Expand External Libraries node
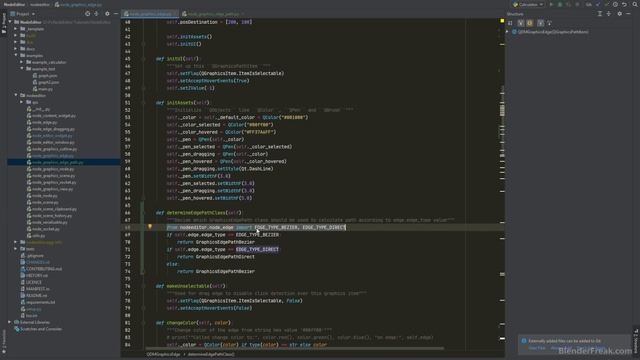The image size is (640, 360). 10,322
